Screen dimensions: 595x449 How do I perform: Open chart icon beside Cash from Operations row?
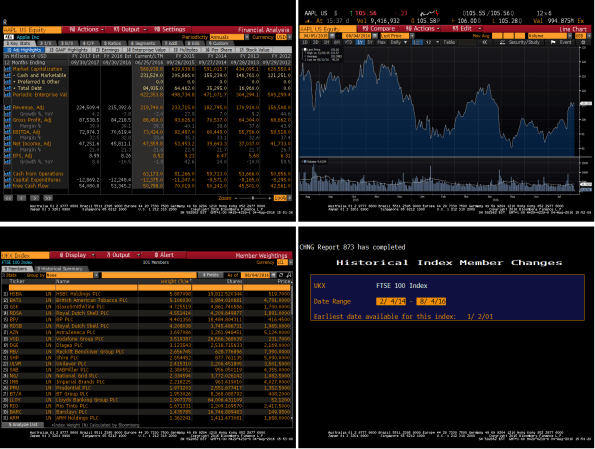[7, 174]
